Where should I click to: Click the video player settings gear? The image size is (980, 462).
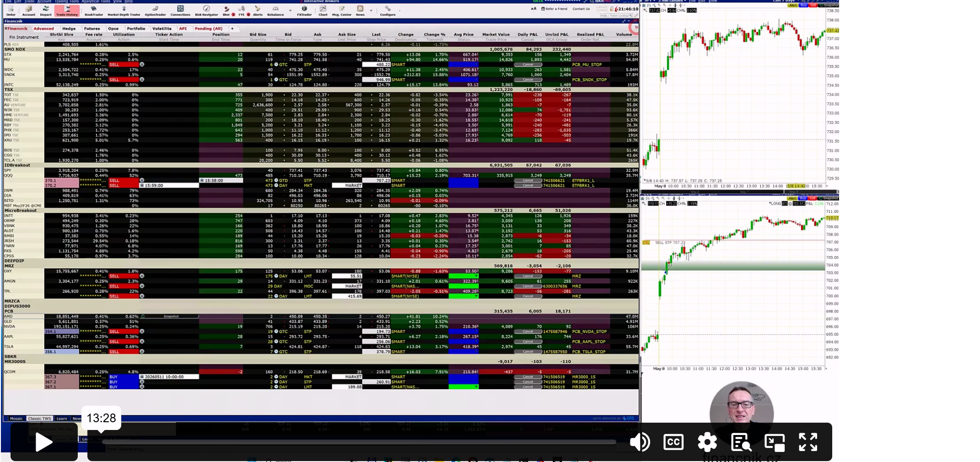[x=707, y=442]
